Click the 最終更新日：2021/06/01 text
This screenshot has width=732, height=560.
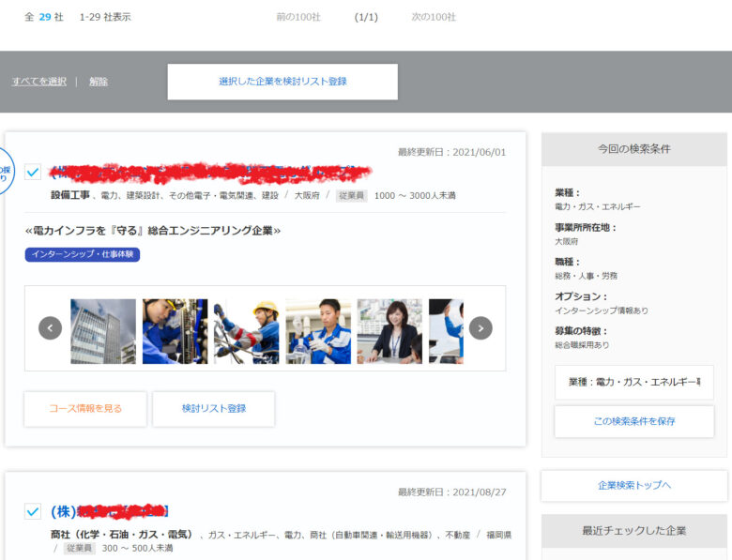(451, 152)
